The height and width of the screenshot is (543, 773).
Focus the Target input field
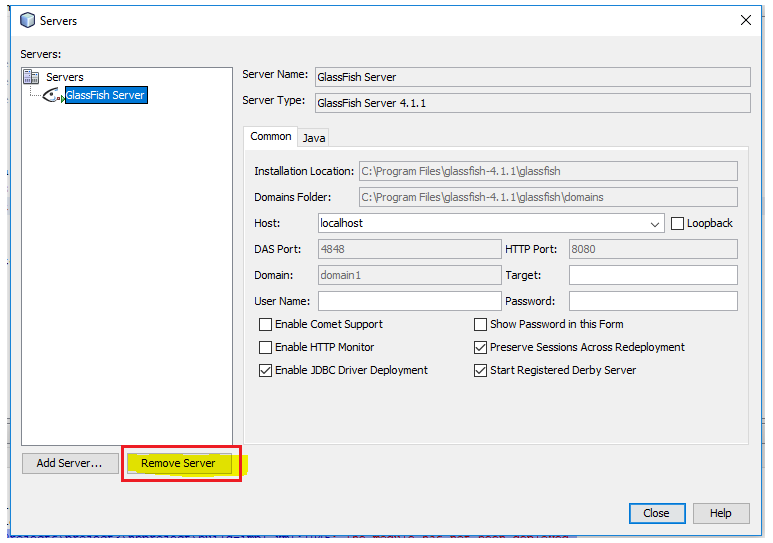click(x=653, y=275)
